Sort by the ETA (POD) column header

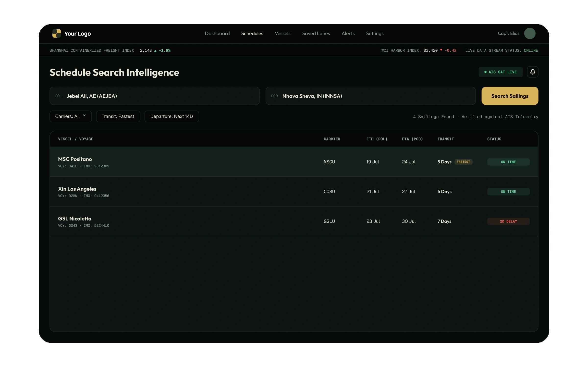coord(412,139)
